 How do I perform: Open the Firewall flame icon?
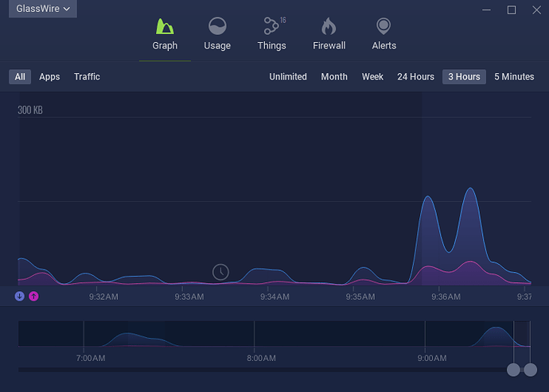pyautogui.click(x=329, y=27)
